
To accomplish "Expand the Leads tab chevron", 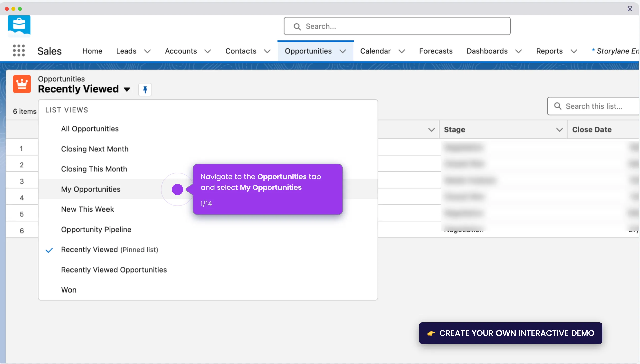I will [147, 51].
